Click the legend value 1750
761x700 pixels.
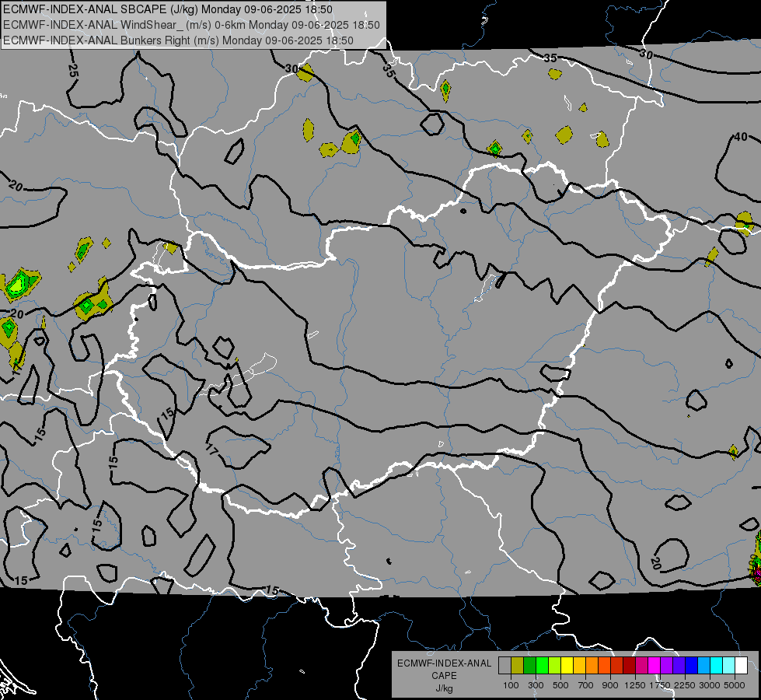click(x=660, y=685)
